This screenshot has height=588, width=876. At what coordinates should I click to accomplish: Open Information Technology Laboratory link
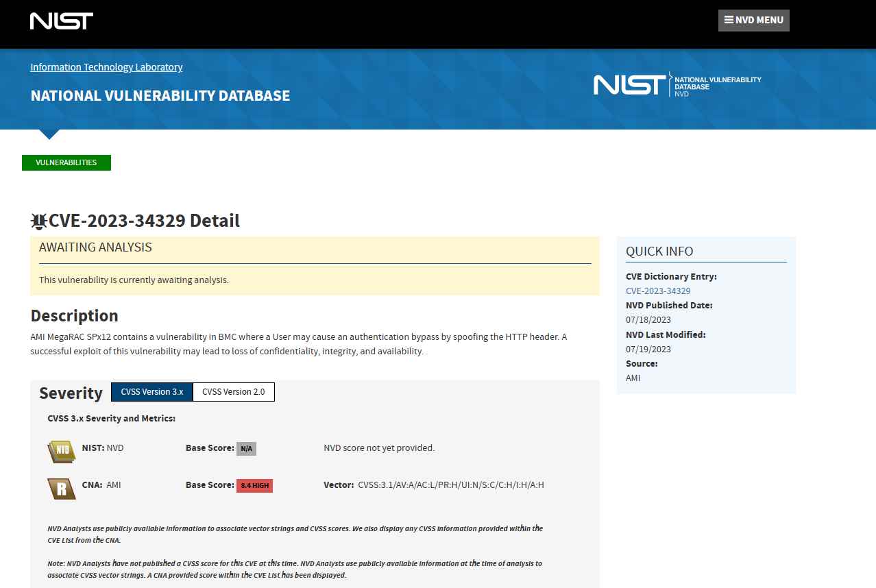pos(106,67)
